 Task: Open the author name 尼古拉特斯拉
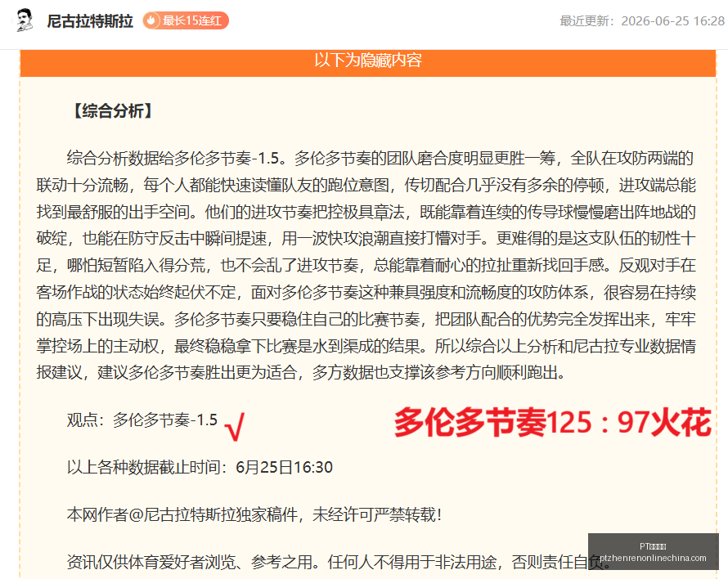(x=90, y=21)
